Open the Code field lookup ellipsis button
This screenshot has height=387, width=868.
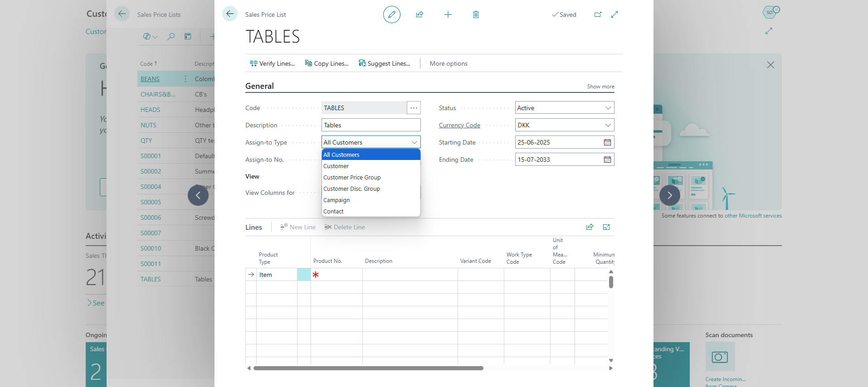pos(414,108)
